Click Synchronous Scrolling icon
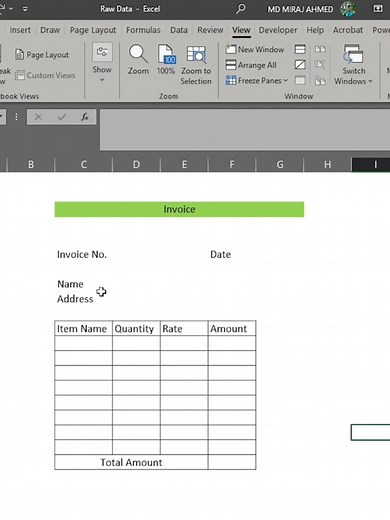Screen dimensions: 390x520 (320, 65)
